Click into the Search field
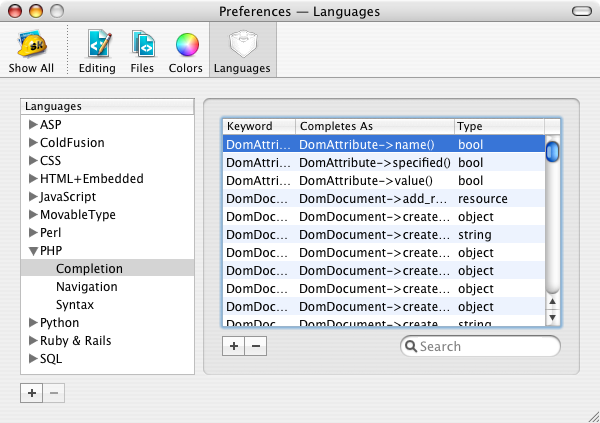 485,347
